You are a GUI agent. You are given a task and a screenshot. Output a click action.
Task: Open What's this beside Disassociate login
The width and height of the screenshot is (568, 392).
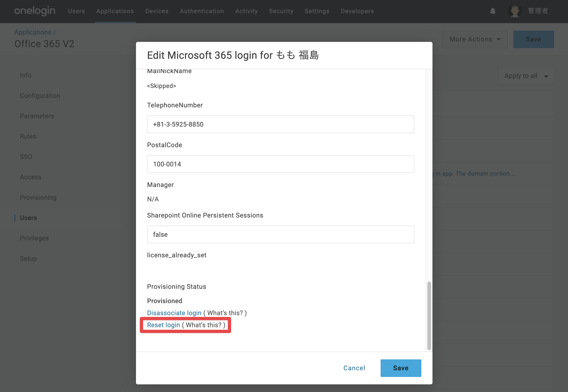point(225,313)
